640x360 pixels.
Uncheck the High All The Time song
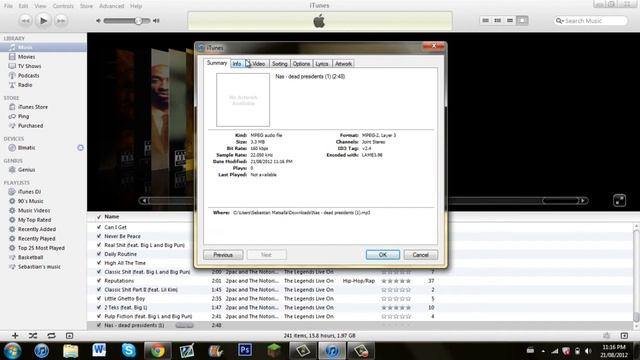(99, 263)
